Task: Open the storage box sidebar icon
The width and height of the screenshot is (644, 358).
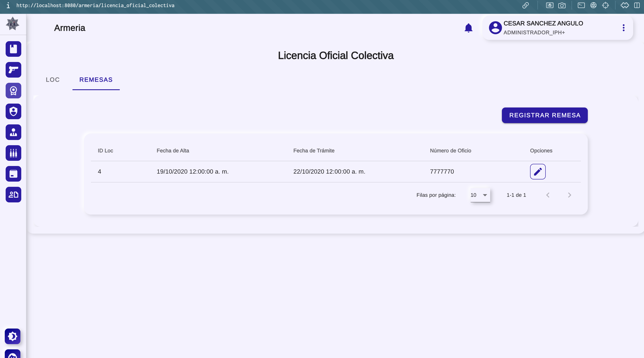Action: 13,174
